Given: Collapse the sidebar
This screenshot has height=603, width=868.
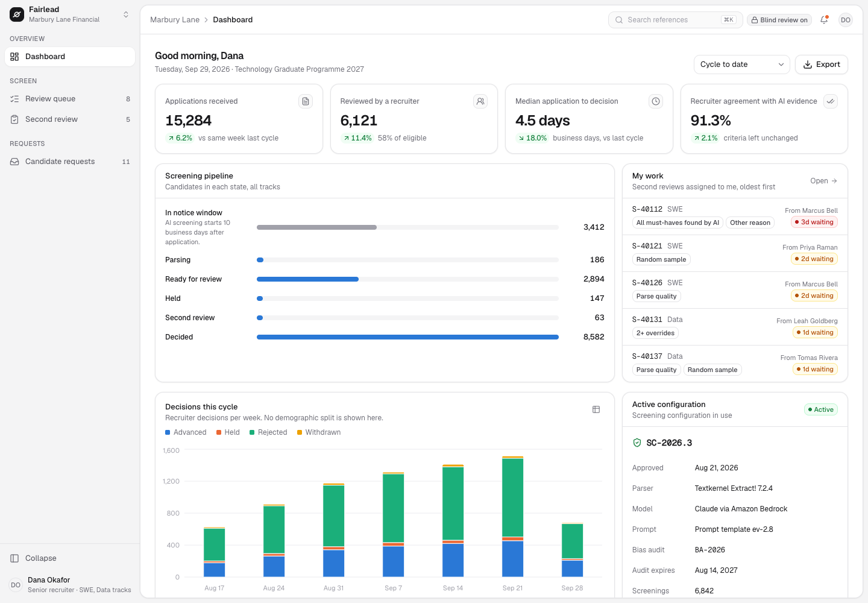Looking at the screenshot, I should click(70, 558).
